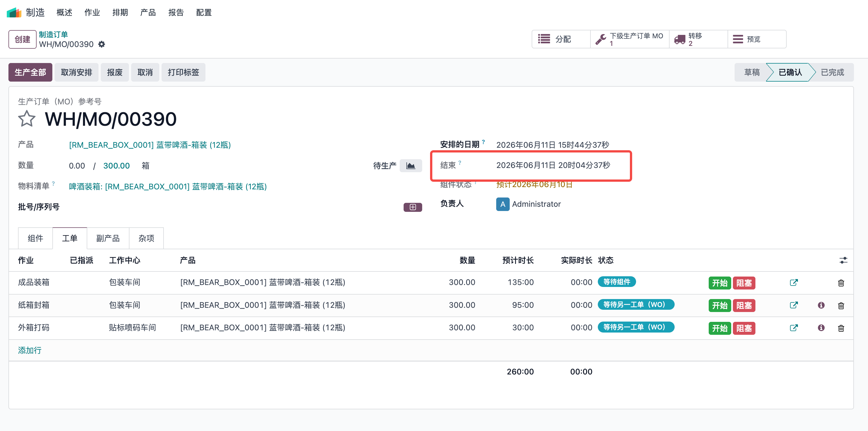Start the 纸箱封箱 work order
The width and height of the screenshot is (868, 431).
[719, 306]
